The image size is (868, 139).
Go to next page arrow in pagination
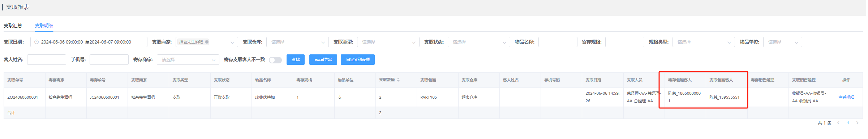coord(857,123)
